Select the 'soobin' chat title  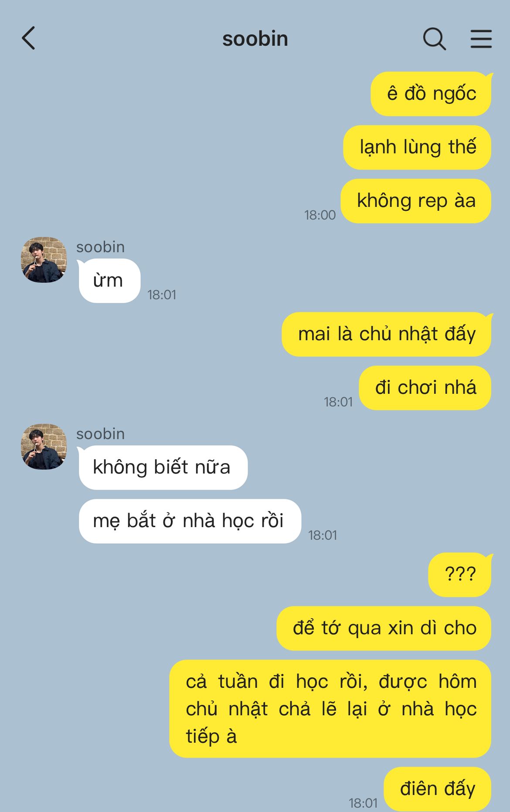click(255, 39)
